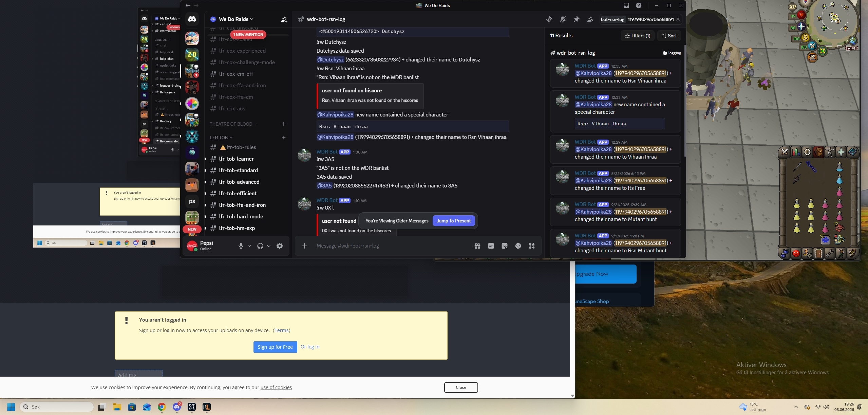Toggle special attack orb near minimap
The image size is (868, 415).
[x=809, y=46]
